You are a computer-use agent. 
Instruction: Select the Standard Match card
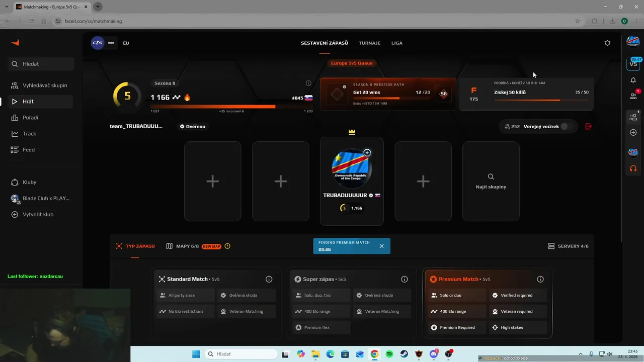coord(216,303)
